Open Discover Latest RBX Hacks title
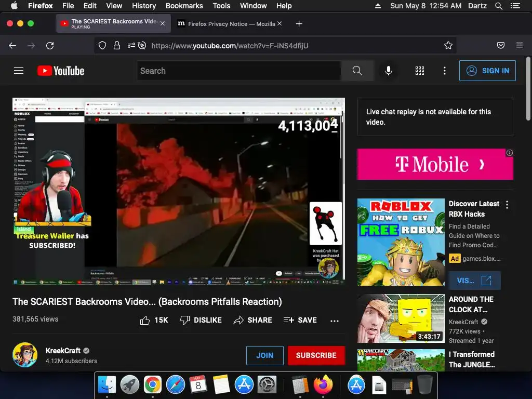 point(474,209)
